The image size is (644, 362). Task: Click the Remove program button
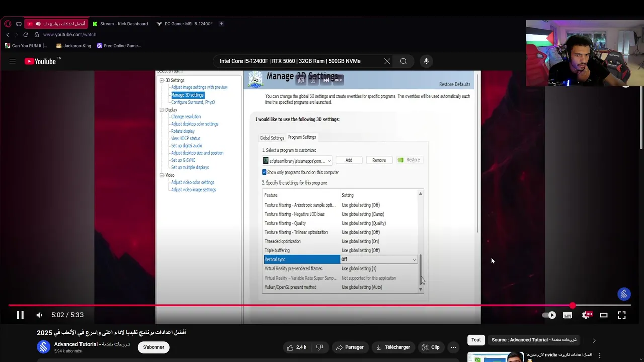pos(379,160)
